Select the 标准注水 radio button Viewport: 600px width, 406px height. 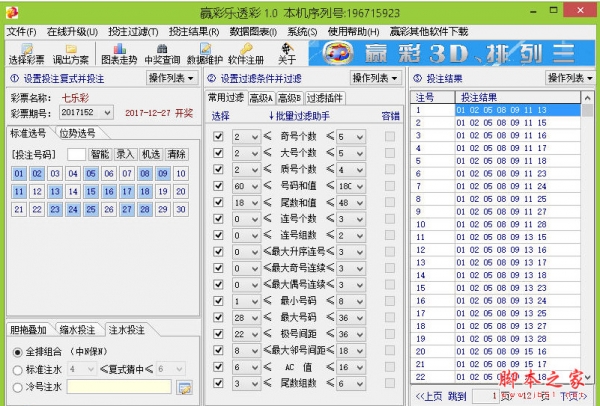pos(17,370)
